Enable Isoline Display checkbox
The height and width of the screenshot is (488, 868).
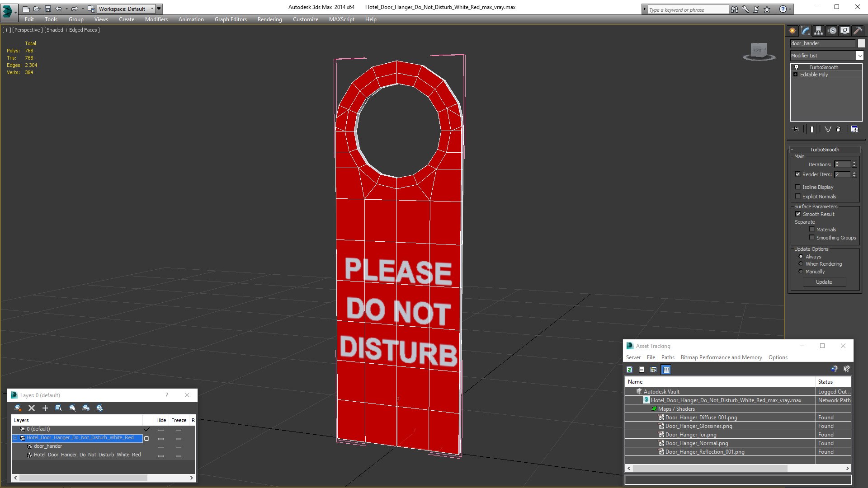point(797,187)
